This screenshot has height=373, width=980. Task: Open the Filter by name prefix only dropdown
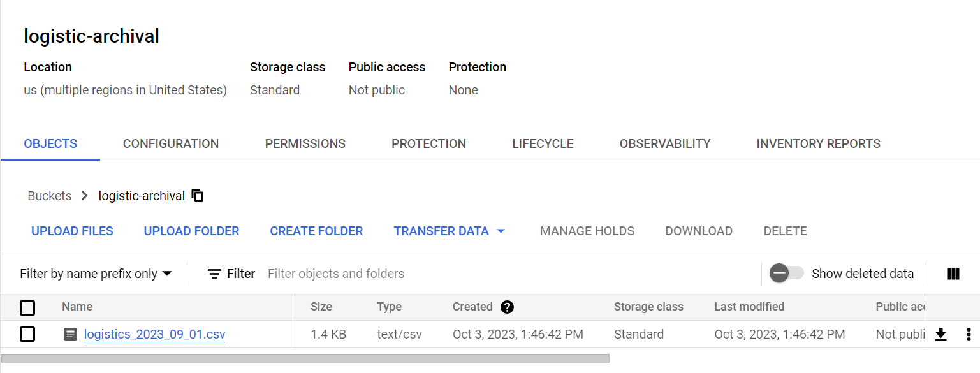tap(96, 273)
